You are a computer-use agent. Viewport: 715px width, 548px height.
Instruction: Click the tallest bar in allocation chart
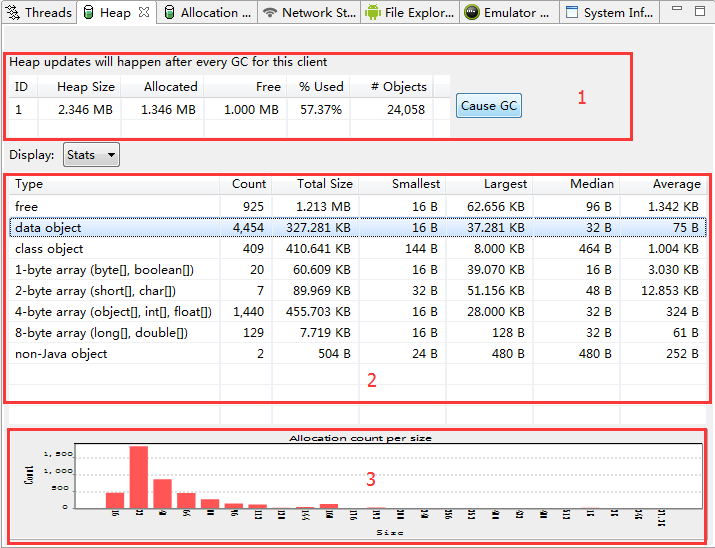[x=139, y=477]
